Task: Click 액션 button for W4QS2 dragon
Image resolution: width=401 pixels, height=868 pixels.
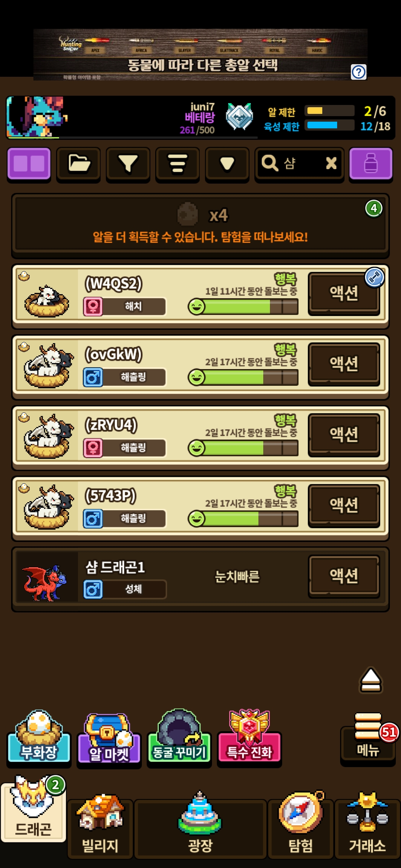Action: click(344, 293)
